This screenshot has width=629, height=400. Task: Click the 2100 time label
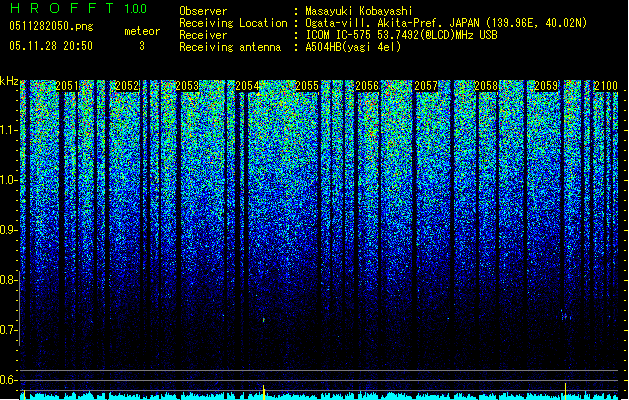606,86
